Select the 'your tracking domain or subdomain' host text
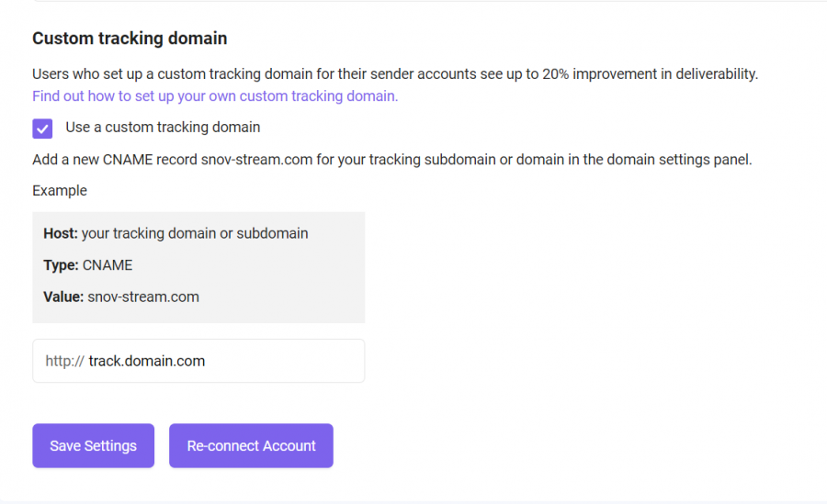 pos(195,233)
